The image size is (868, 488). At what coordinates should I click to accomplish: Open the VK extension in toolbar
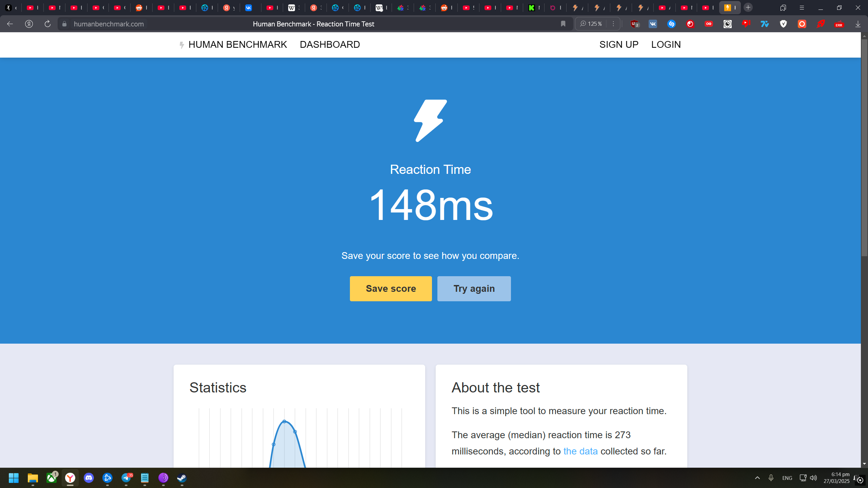pyautogui.click(x=653, y=24)
